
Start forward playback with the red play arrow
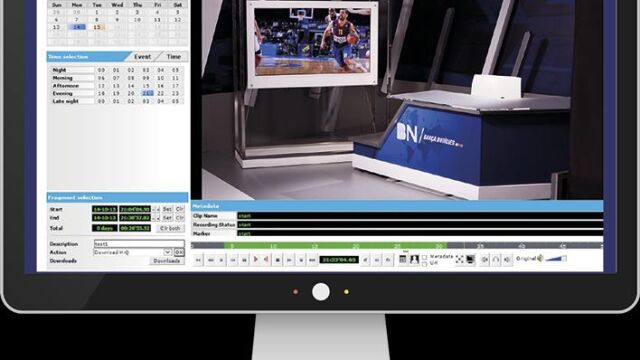(256, 260)
